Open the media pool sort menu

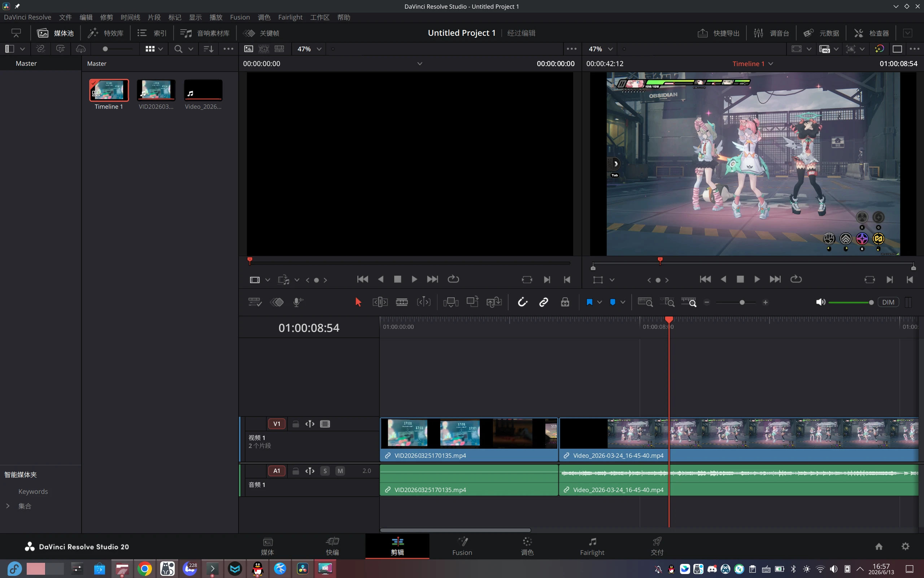pos(209,49)
